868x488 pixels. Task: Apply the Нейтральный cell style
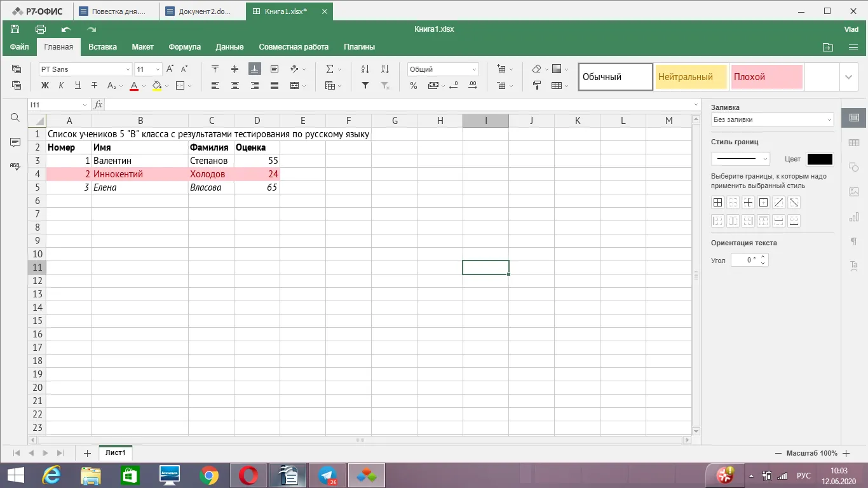[x=691, y=77]
